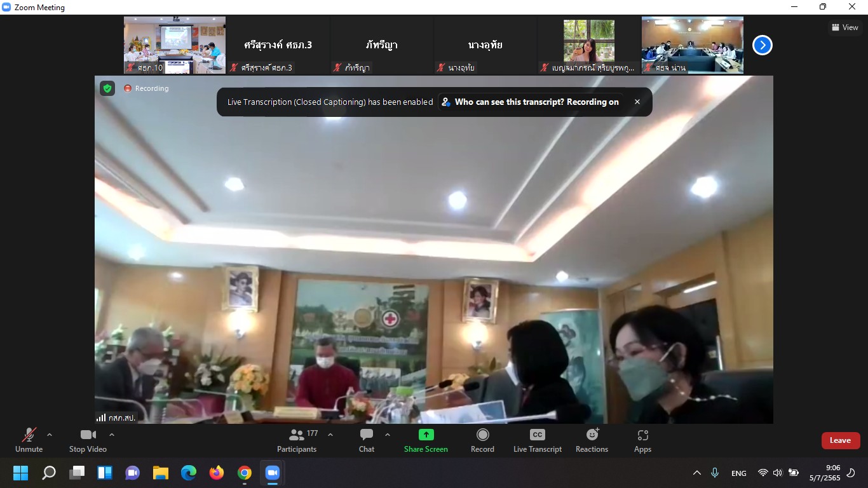Open the Chat panel

point(367,440)
